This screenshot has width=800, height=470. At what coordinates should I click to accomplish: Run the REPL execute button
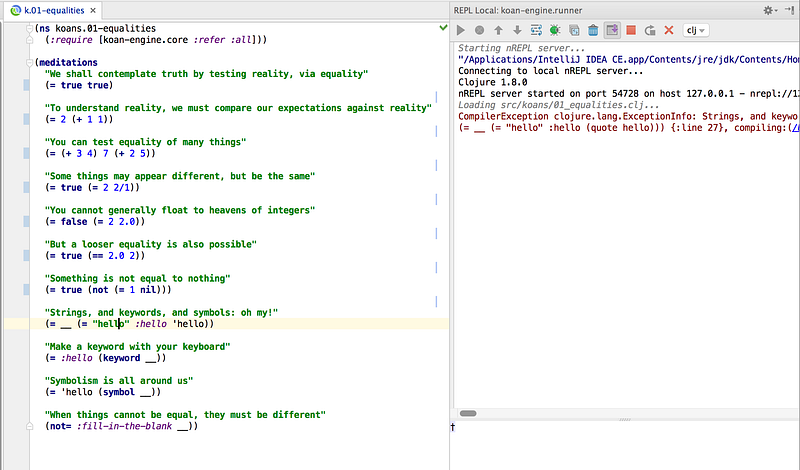[461, 30]
